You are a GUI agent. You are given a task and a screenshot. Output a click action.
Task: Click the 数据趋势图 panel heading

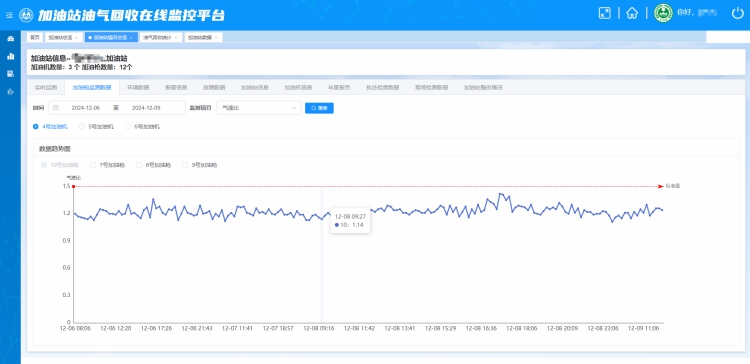[x=55, y=149]
